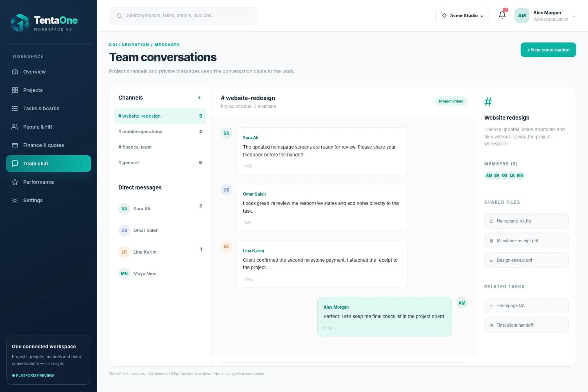Viewport: 588px width, 392px height.
Task: Open notifications bell icon
Action: point(502,15)
